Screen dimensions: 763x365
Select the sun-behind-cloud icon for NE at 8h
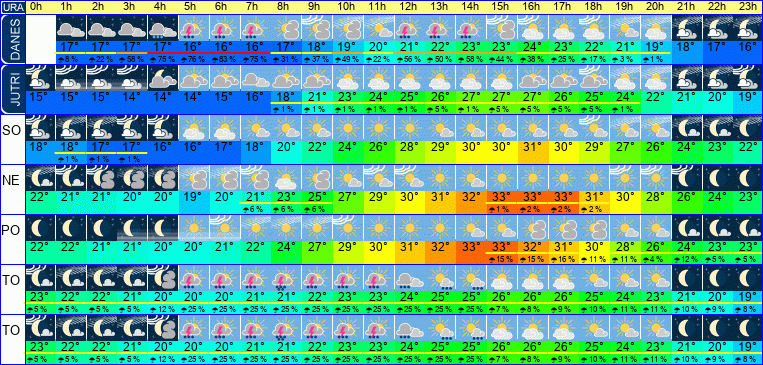(286, 178)
